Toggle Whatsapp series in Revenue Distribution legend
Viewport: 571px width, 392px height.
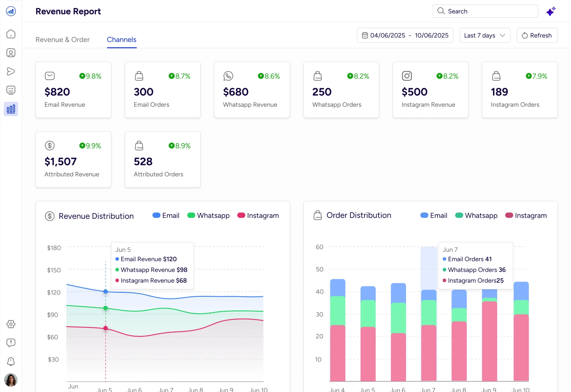208,216
